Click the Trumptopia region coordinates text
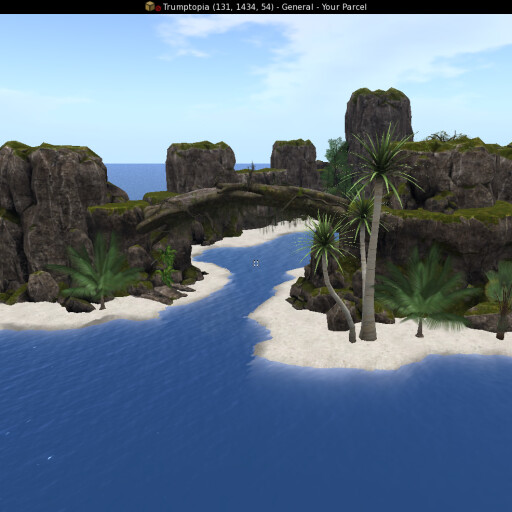 pos(218,7)
